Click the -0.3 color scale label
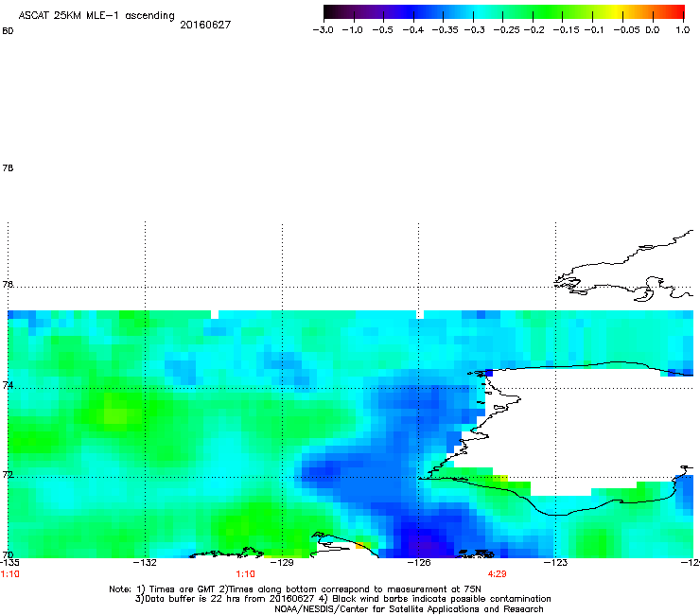The image size is (700, 615). (x=475, y=30)
